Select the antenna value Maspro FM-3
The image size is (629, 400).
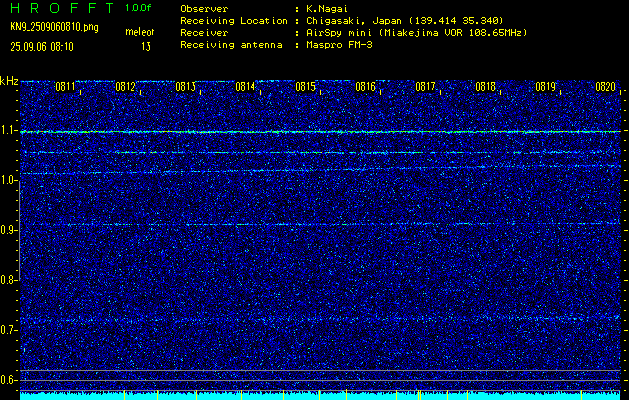(339, 45)
